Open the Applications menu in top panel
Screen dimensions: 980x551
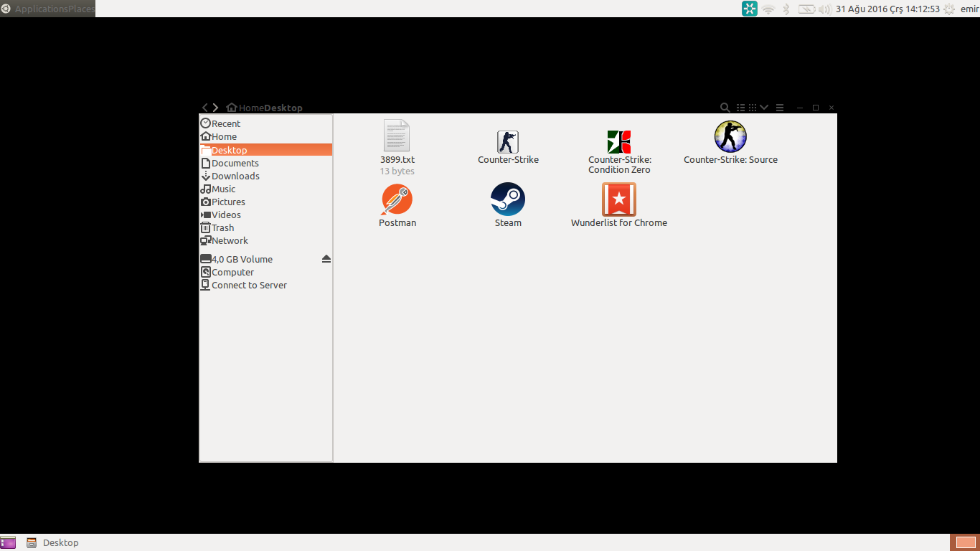41,9
